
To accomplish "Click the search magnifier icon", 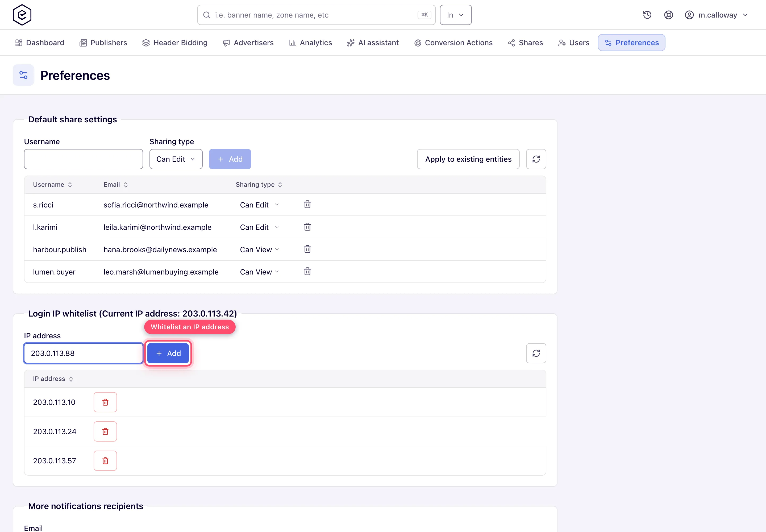I will point(207,15).
